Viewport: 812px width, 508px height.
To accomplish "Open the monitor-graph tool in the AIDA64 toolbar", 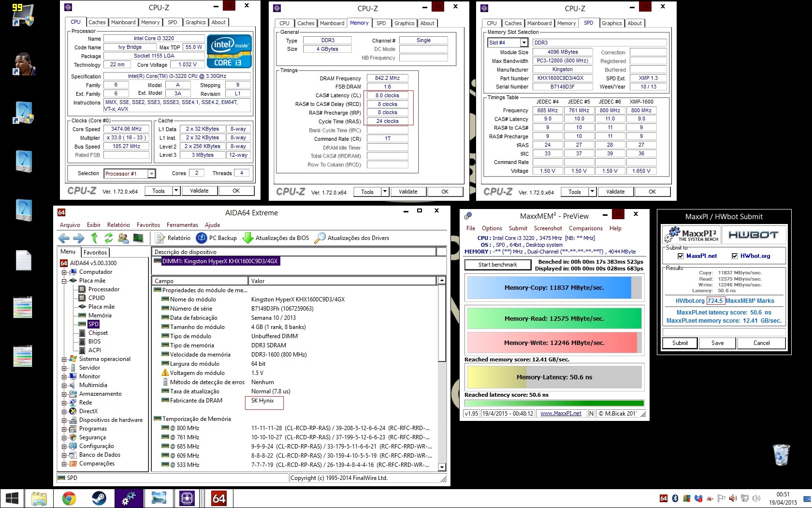I will click(138, 238).
